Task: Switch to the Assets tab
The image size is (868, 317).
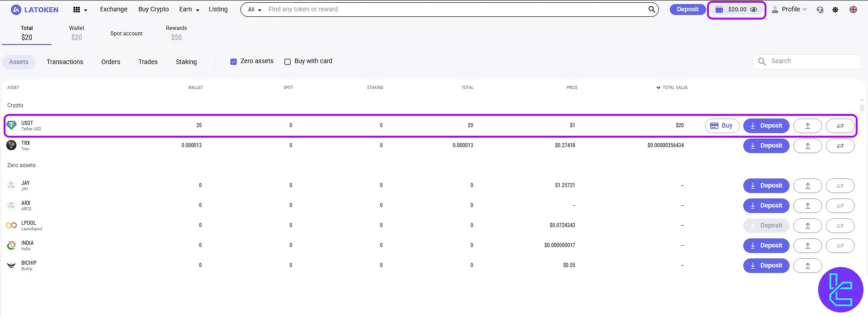Action: (x=19, y=62)
